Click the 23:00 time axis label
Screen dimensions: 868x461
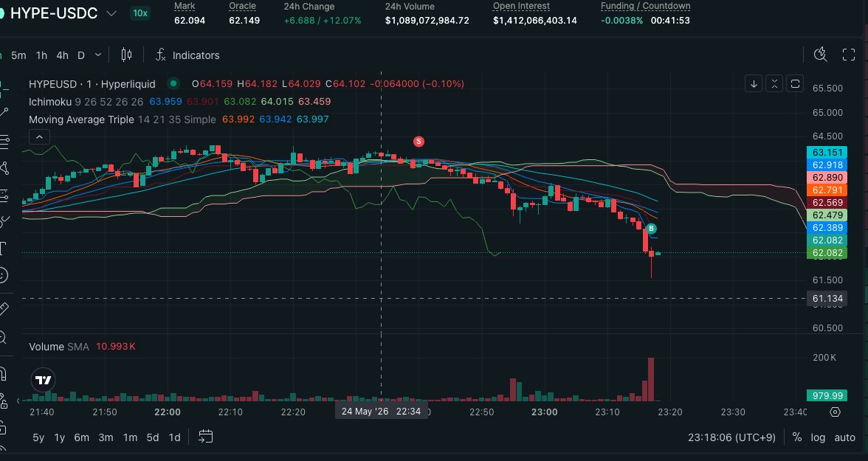[x=544, y=412]
